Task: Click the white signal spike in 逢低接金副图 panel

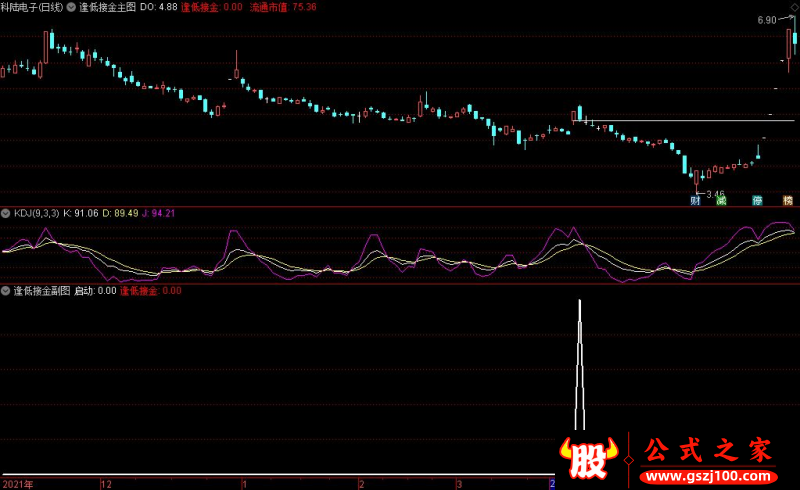Action: (580, 364)
